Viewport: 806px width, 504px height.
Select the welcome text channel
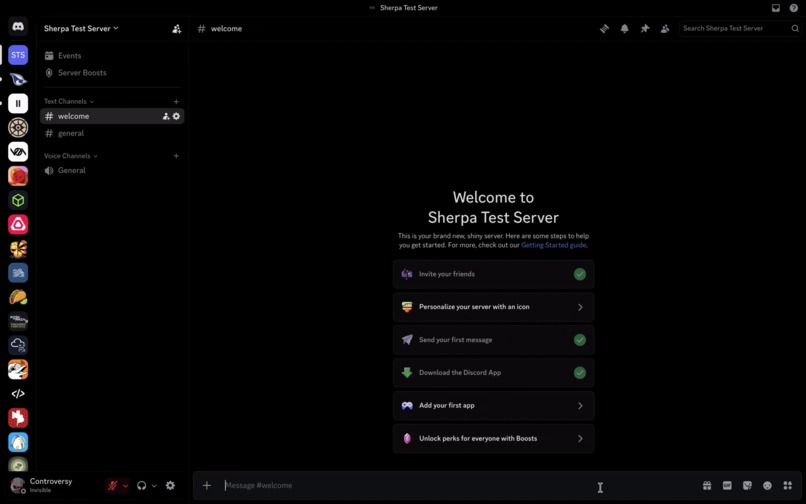point(112,116)
